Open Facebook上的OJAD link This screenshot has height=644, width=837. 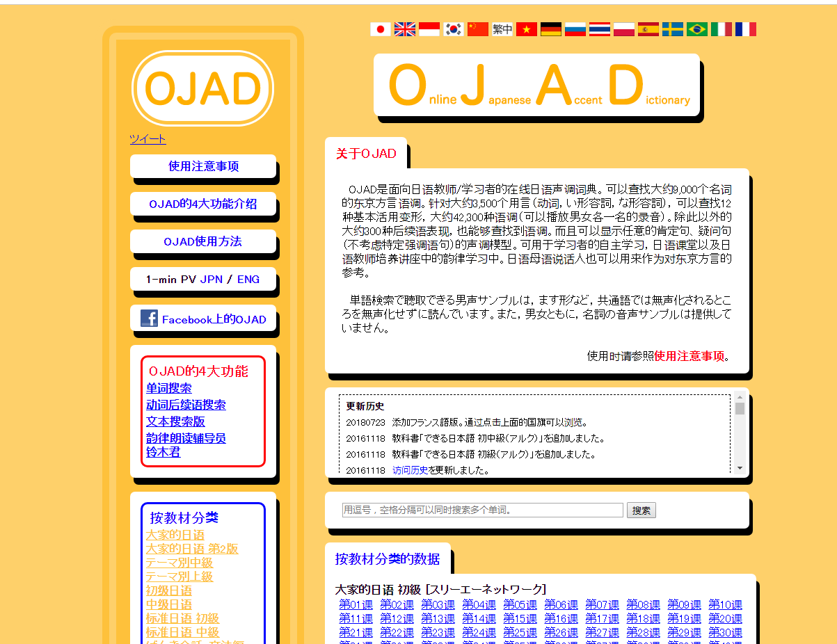[214, 320]
